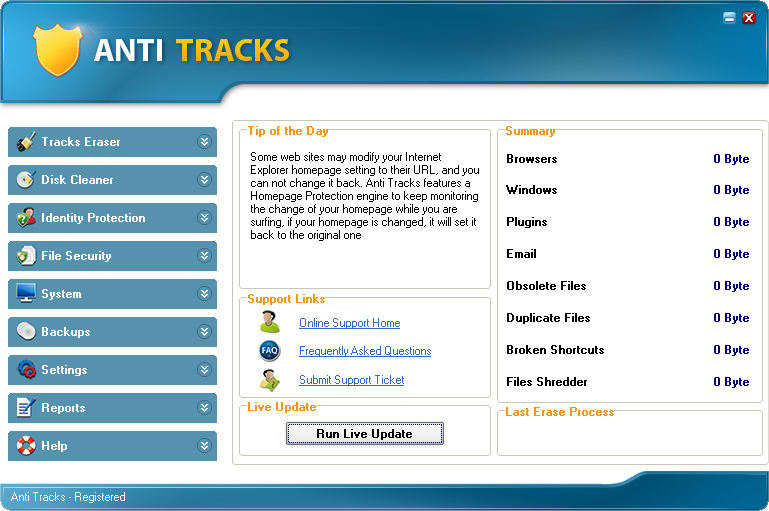769x511 pixels.
Task: Click the Live Update heading
Action: tap(282, 407)
